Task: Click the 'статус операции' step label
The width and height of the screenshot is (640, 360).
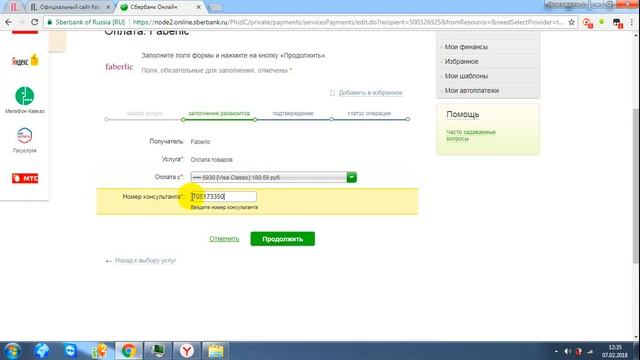Action: point(369,113)
